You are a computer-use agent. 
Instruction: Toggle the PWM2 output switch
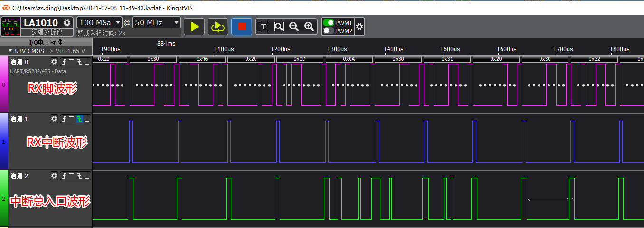tap(328, 31)
